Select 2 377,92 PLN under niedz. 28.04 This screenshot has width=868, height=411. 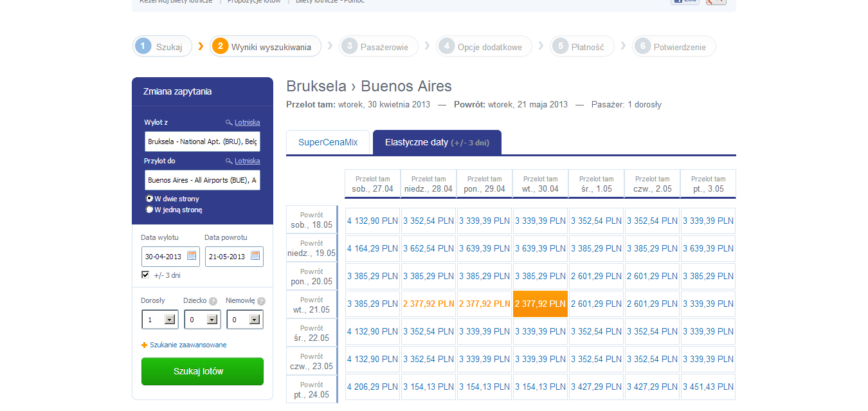pos(429,304)
